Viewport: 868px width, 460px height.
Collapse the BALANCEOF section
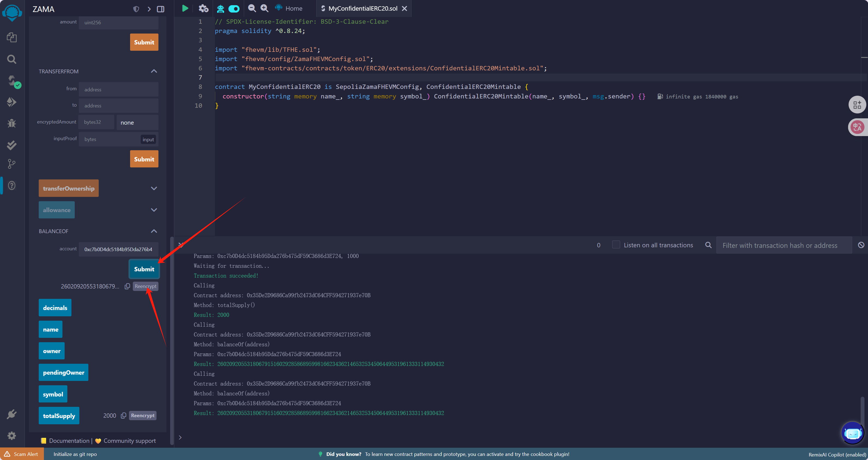coord(154,231)
